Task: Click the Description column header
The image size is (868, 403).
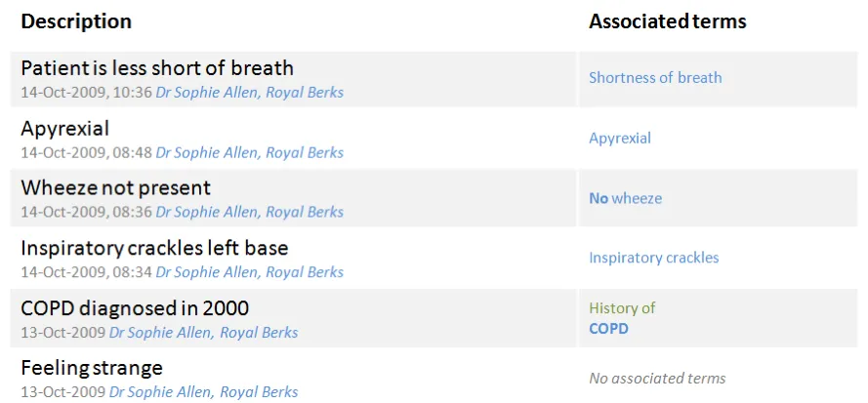Action: coord(76,21)
